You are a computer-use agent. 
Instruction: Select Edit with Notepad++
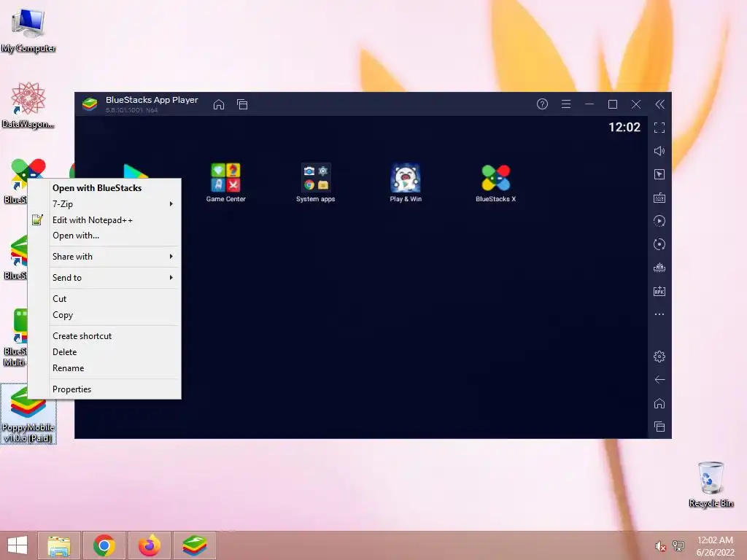point(105,220)
